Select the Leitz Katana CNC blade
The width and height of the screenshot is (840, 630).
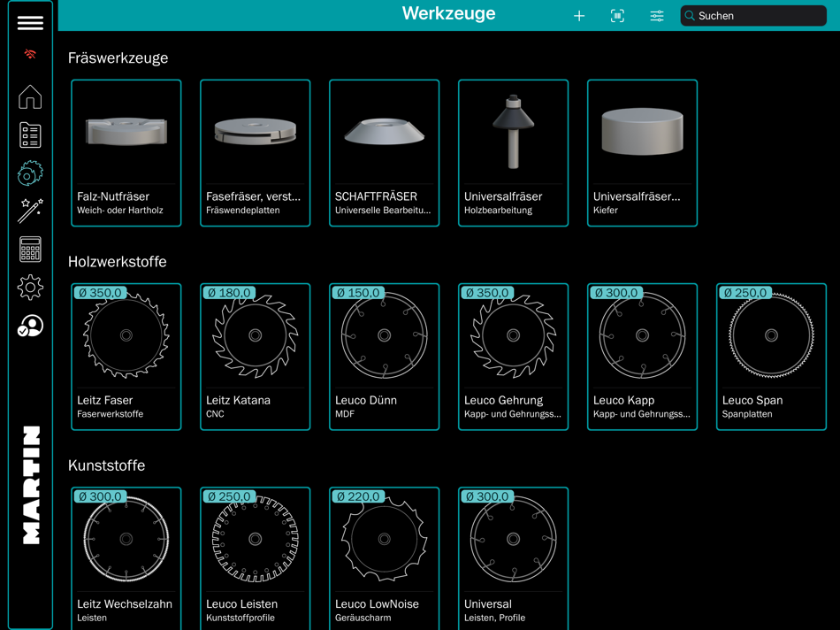pyautogui.click(x=255, y=357)
